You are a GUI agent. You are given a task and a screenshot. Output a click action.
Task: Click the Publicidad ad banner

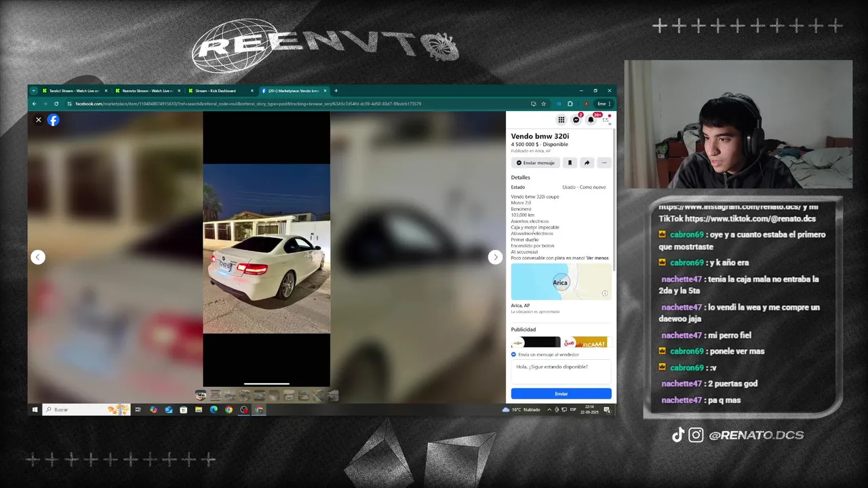[561, 342]
